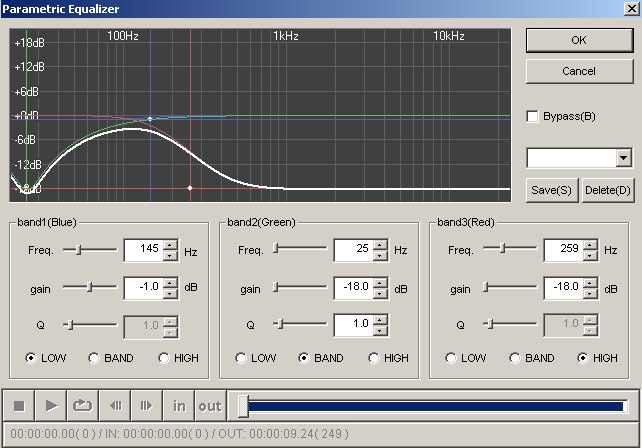Click band3 gain field showing -18.0
Viewport: 642px width, 448px height.
coord(564,288)
